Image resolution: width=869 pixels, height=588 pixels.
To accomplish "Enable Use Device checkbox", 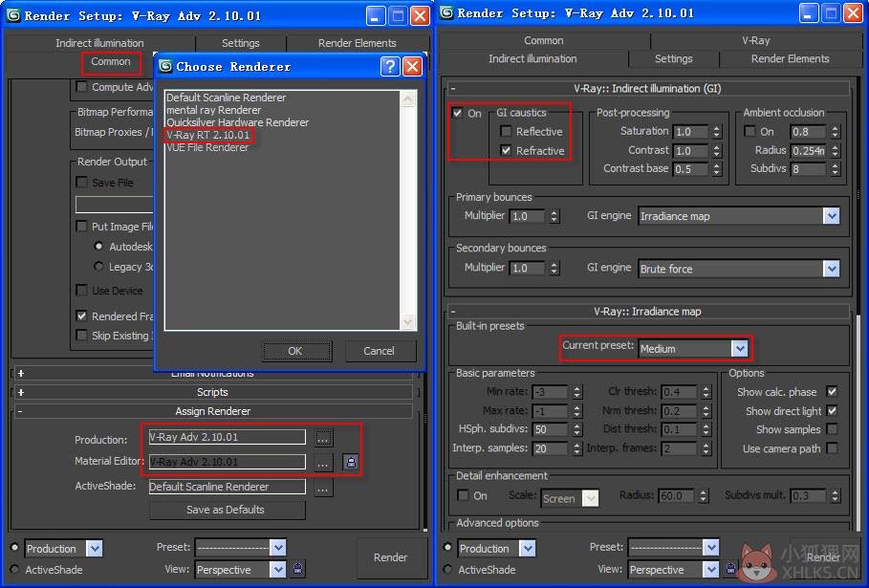I will [81, 291].
